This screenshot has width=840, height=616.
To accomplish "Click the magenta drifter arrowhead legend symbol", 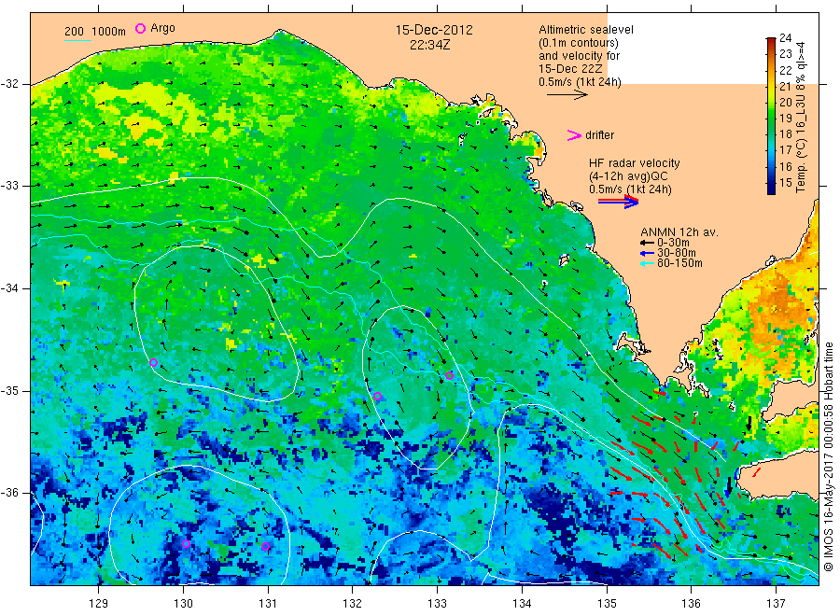I will [x=574, y=135].
